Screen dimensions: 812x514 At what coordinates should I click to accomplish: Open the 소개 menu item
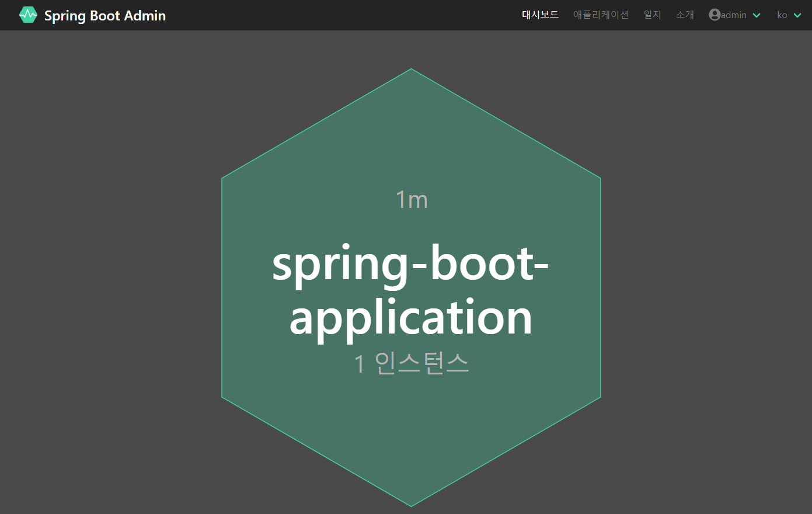click(x=685, y=15)
